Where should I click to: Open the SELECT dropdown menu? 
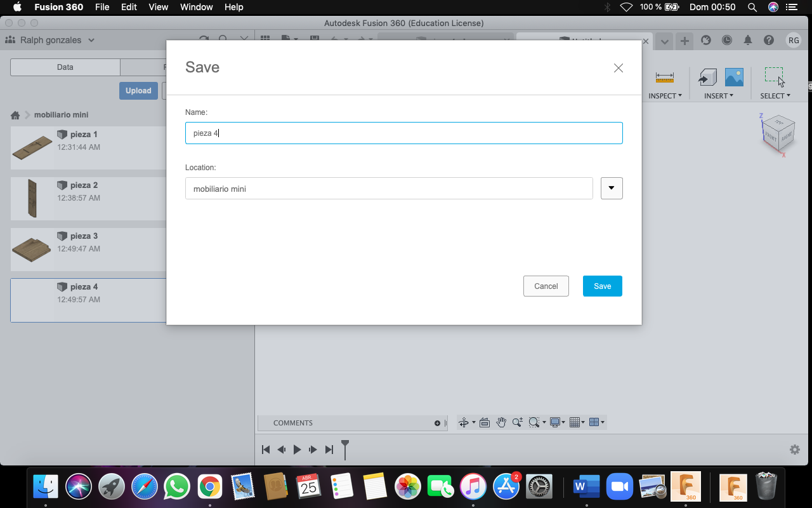coord(775,96)
